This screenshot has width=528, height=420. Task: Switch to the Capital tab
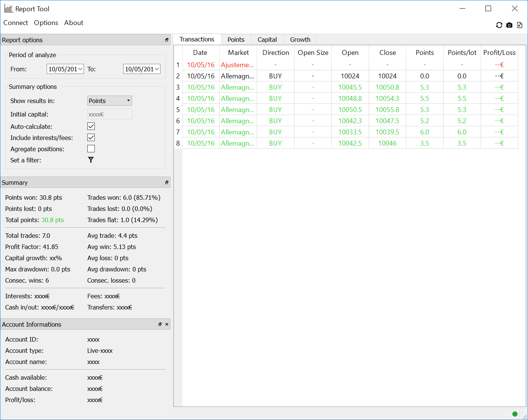click(267, 40)
